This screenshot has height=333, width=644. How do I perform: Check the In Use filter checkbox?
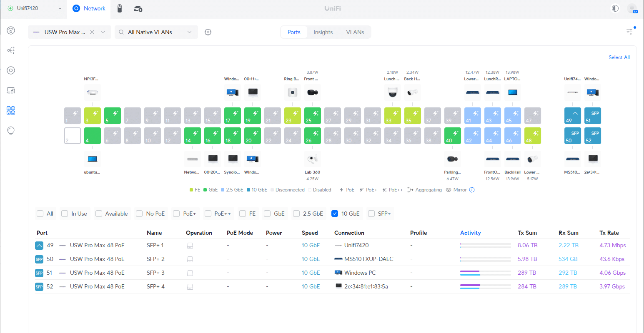point(65,214)
